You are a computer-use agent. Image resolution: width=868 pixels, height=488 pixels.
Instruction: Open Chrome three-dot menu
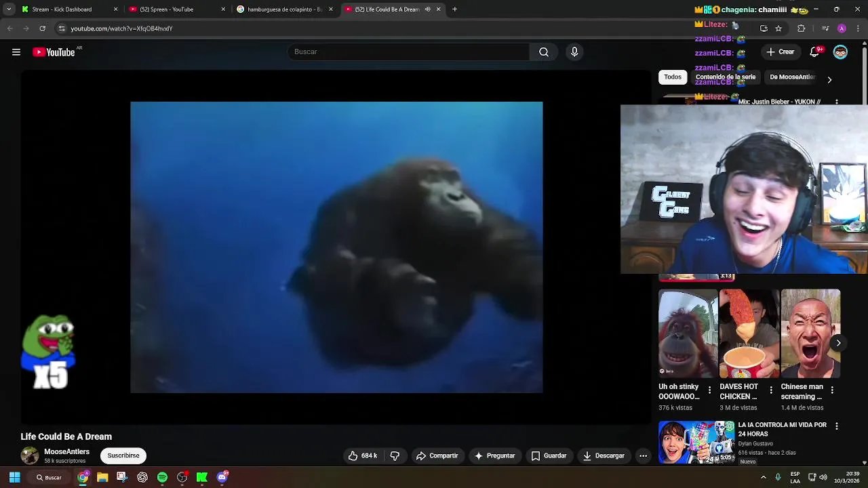click(x=859, y=28)
